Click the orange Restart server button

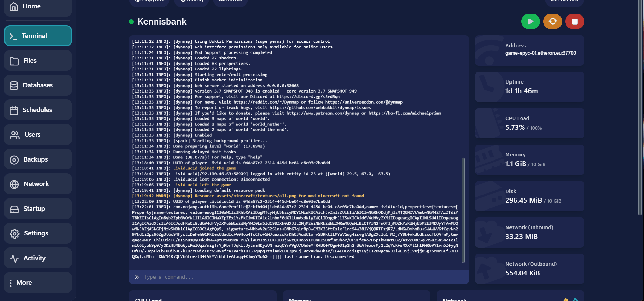click(553, 21)
